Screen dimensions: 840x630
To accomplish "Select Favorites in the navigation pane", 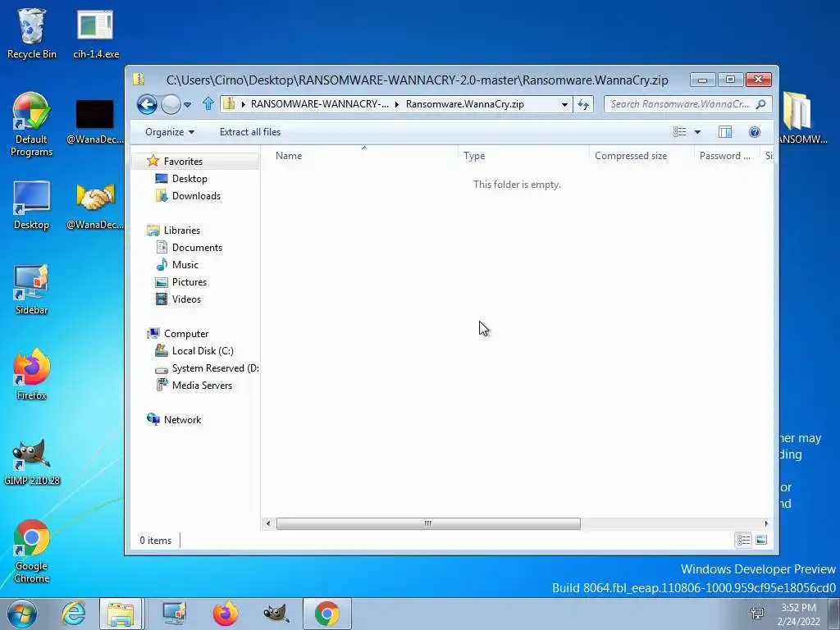I will click(x=183, y=162).
